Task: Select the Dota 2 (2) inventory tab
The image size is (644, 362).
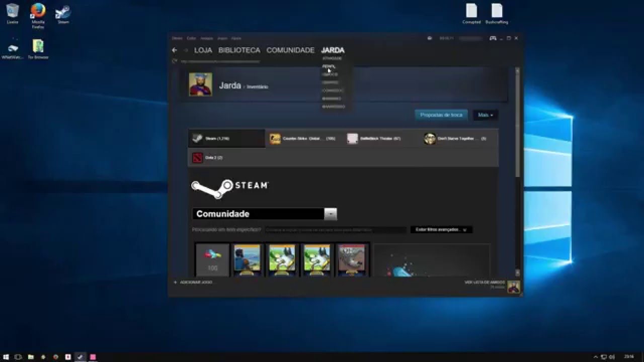Action: [226, 157]
